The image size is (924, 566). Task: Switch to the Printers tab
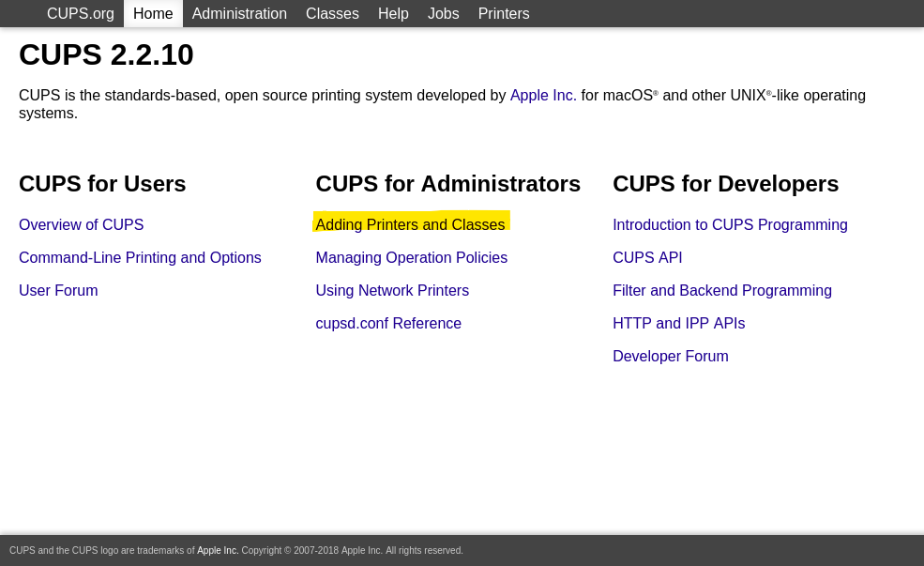(x=504, y=14)
